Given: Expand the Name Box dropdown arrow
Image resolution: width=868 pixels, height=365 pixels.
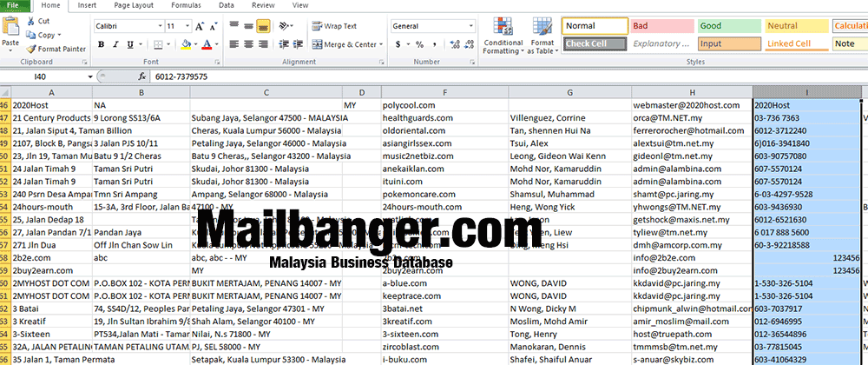Looking at the screenshot, I should pyautogui.click(x=90, y=76).
